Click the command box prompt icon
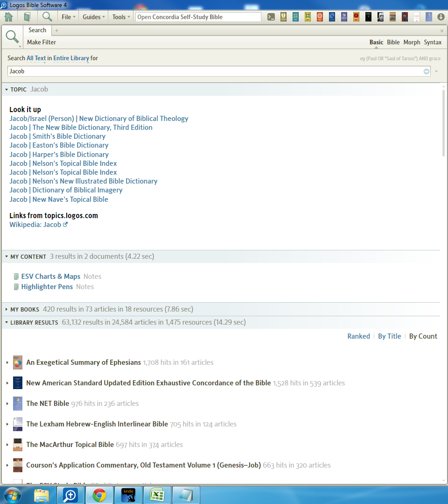 271,17
